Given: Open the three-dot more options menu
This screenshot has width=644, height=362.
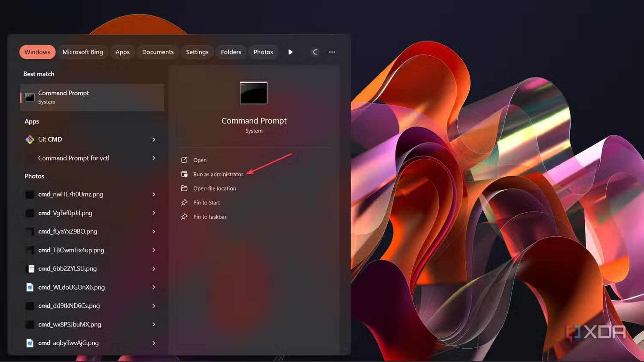Looking at the screenshot, I should pyautogui.click(x=332, y=52).
